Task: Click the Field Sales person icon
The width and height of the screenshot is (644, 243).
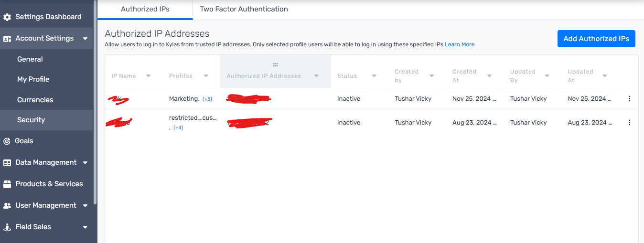Action: [7, 227]
